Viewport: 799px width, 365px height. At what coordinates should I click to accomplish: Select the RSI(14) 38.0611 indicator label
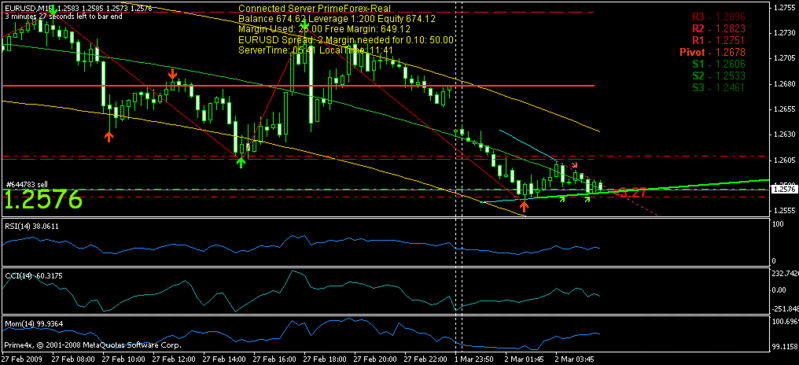[31, 226]
